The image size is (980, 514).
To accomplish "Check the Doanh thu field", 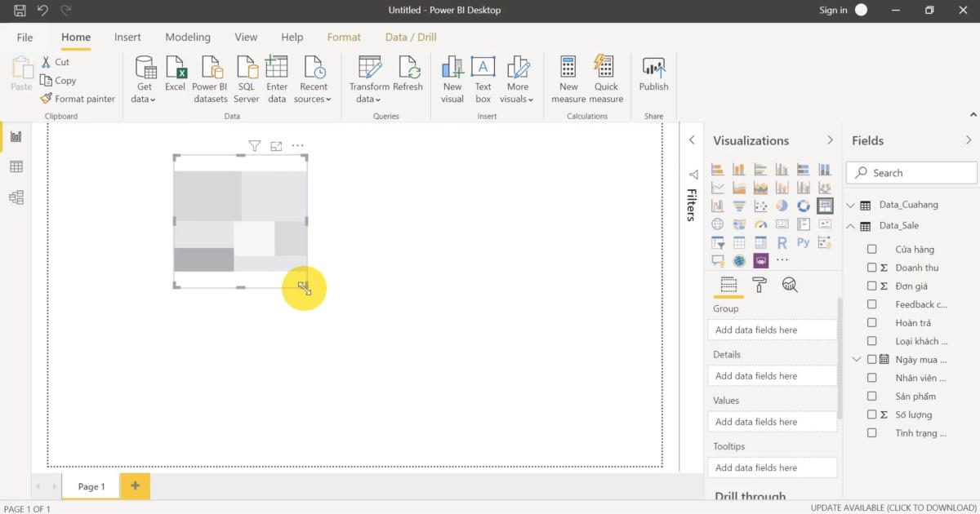I will tap(871, 268).
